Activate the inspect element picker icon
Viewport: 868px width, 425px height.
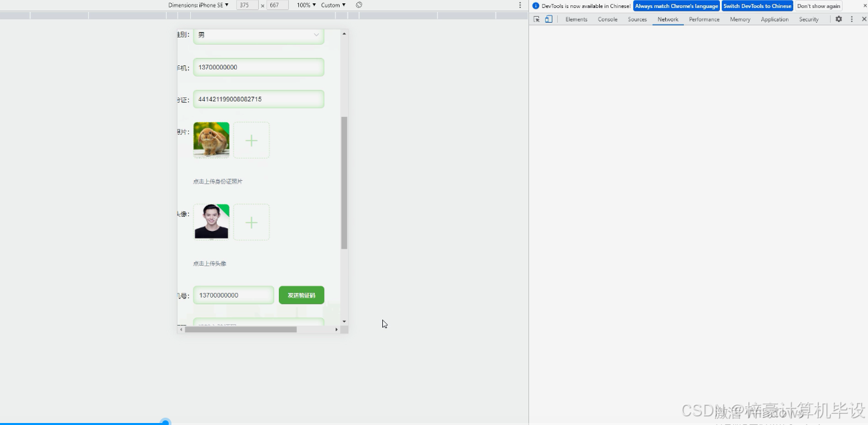[x=536, y=19]
